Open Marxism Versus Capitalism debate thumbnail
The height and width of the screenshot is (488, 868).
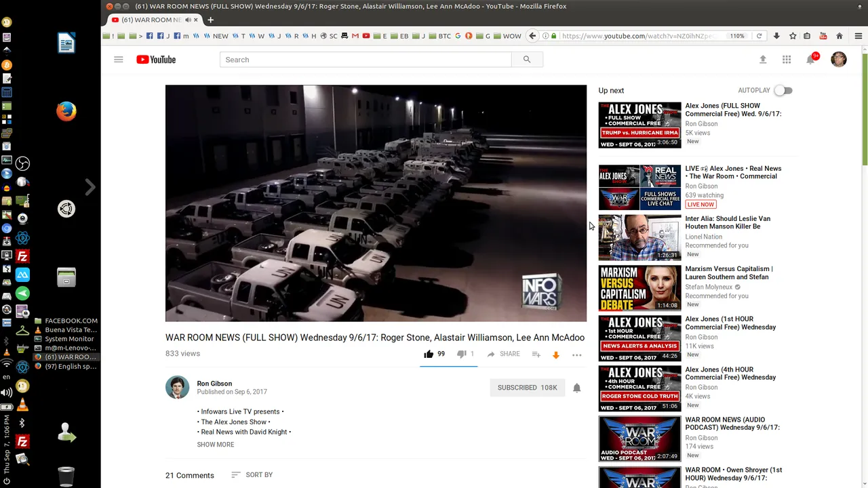point(639,288)
